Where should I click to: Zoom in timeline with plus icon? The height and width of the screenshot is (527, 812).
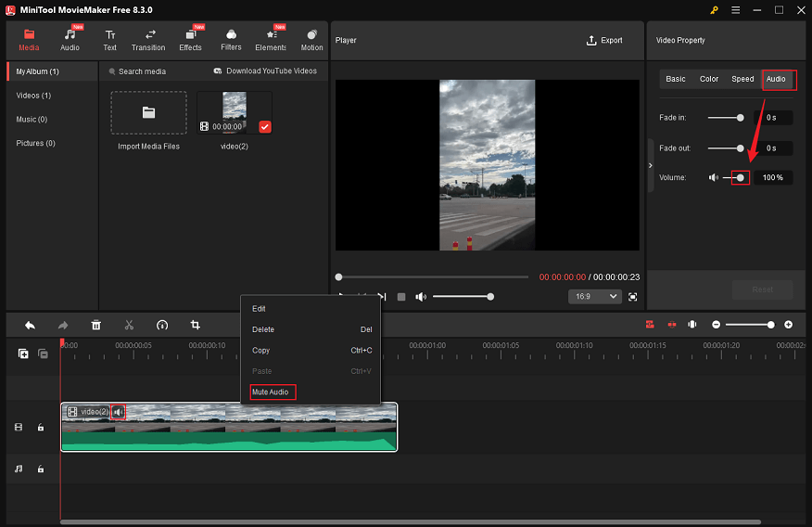(x=788, y=325)
